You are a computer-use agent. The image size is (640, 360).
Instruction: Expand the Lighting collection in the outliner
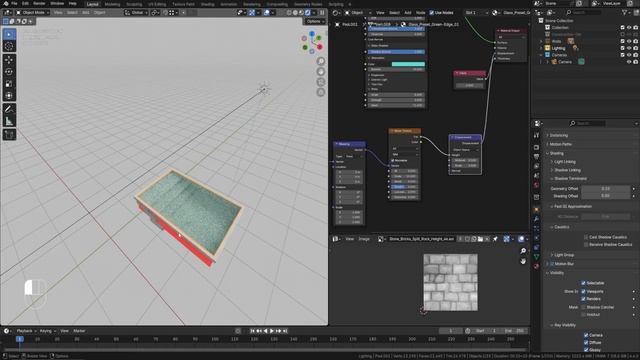tap(541, 48)
